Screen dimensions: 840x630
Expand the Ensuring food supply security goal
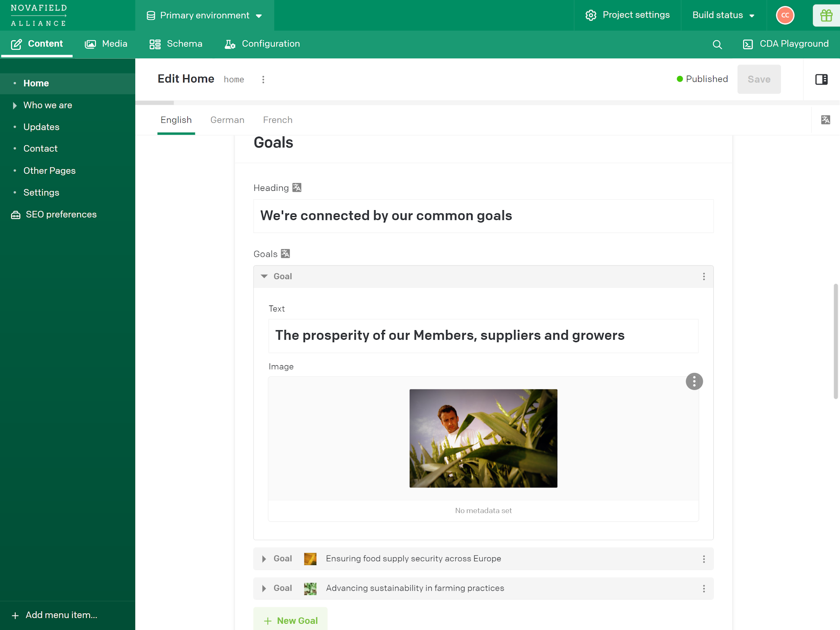[x=264, y=559]
